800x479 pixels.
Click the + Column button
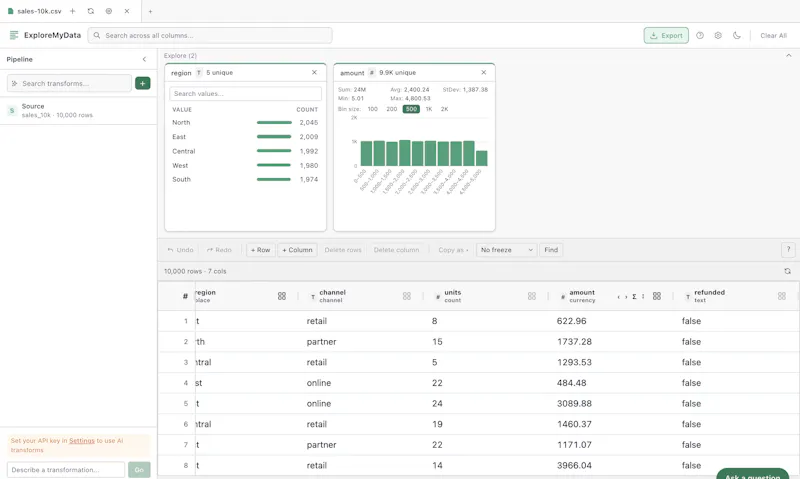(297, 250)
